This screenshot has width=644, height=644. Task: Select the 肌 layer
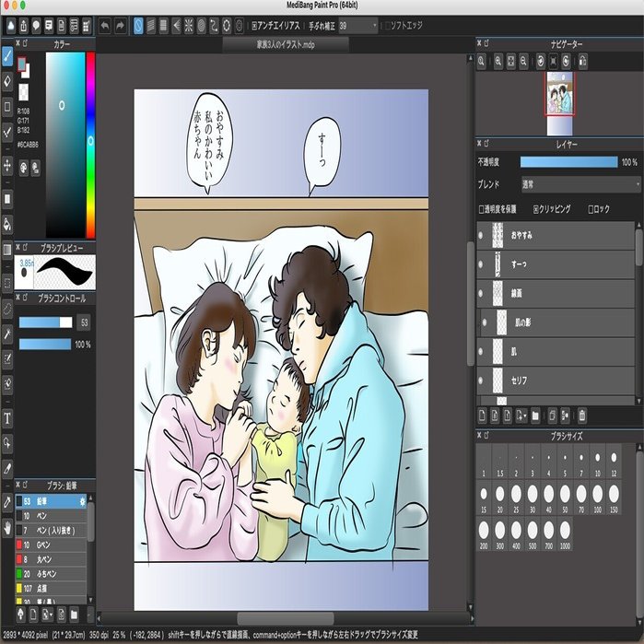[x=556, y=352]
